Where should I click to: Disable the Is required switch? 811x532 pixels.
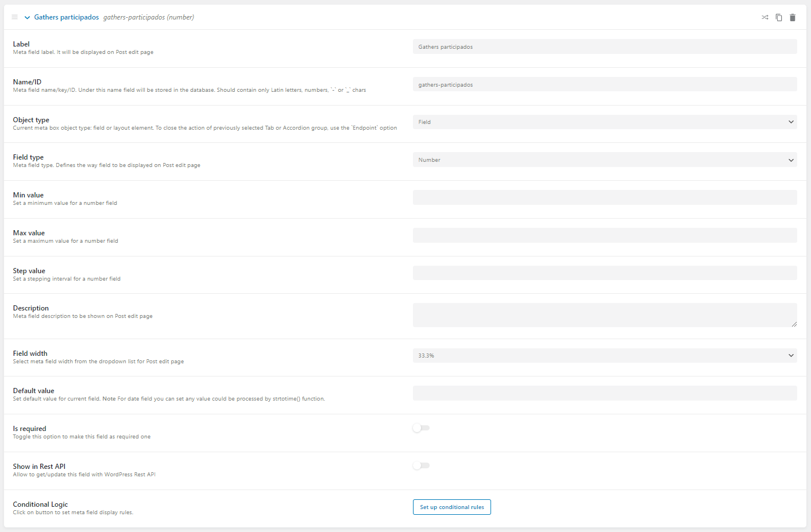[421, 428]
